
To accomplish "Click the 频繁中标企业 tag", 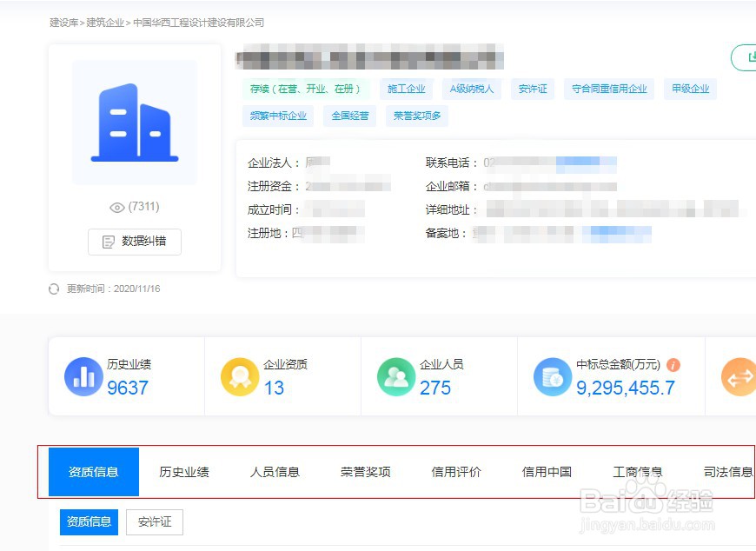I will 277,116.
